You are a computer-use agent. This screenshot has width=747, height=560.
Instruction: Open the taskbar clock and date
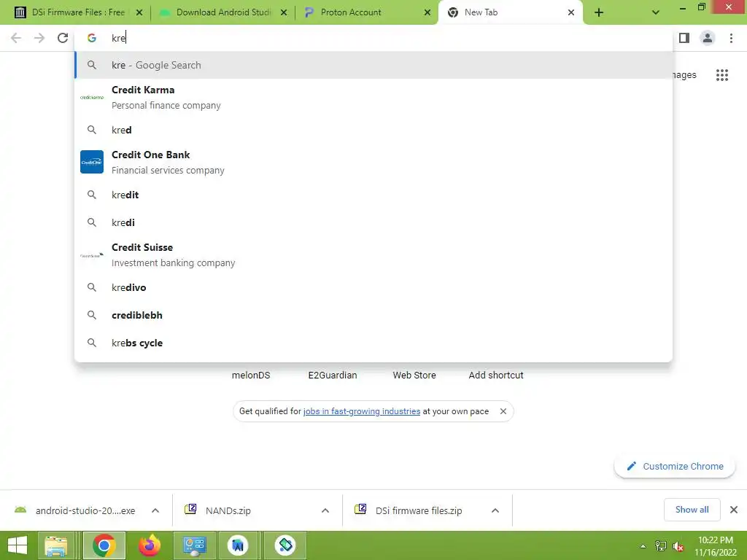click(x=716, y=545)
